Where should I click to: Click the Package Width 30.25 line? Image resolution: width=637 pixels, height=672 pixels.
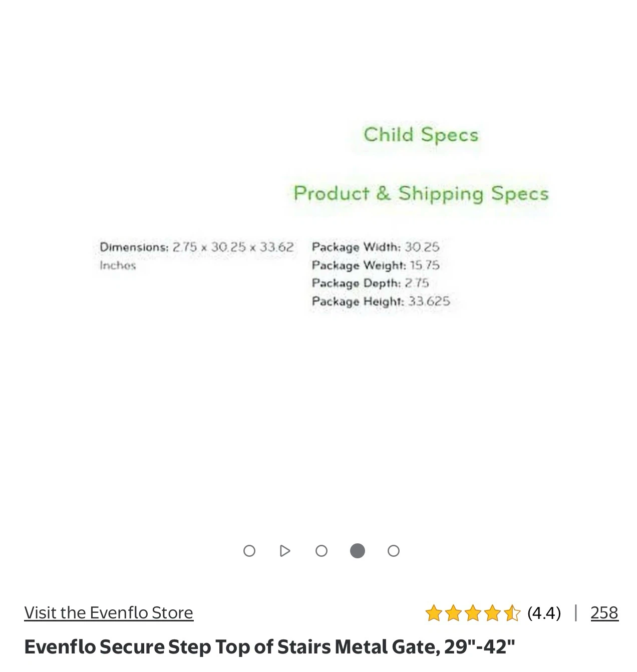coord(376,247)
